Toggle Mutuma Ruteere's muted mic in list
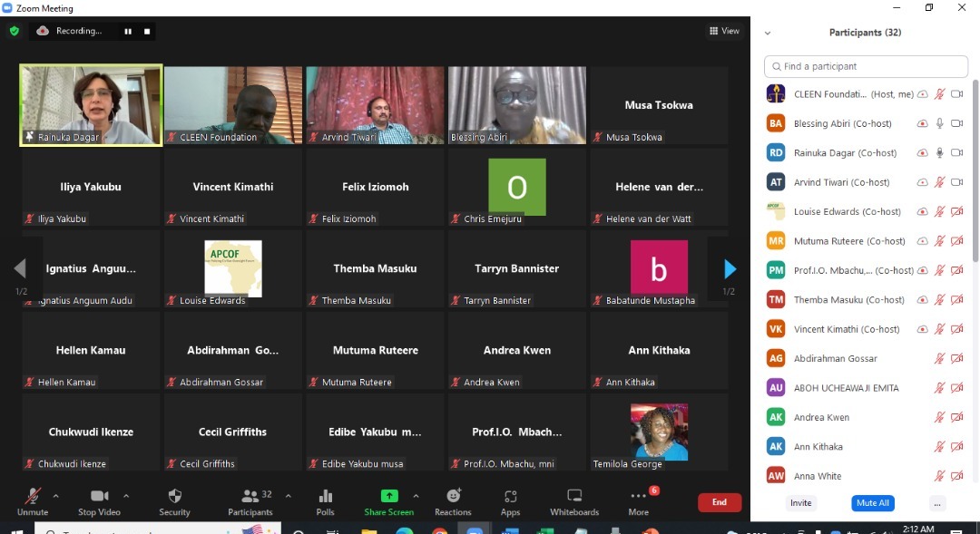Screen dimensions: 980x534 pyautogui.click(x=939, y=241)
